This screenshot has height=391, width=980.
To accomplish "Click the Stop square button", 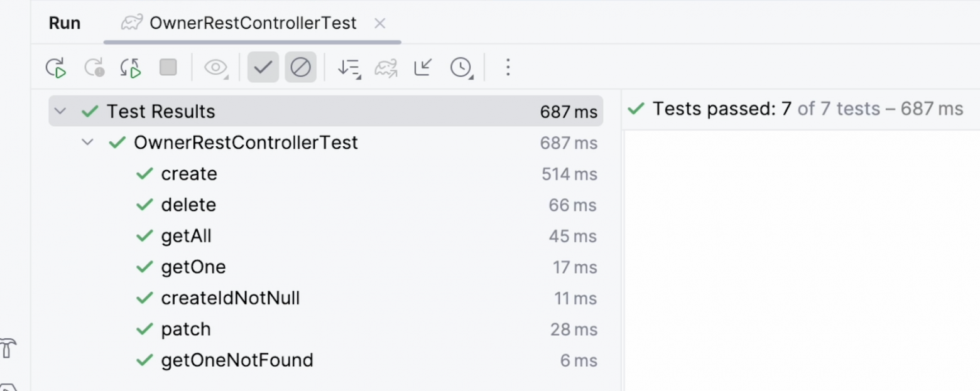I will tap(168, 67).
